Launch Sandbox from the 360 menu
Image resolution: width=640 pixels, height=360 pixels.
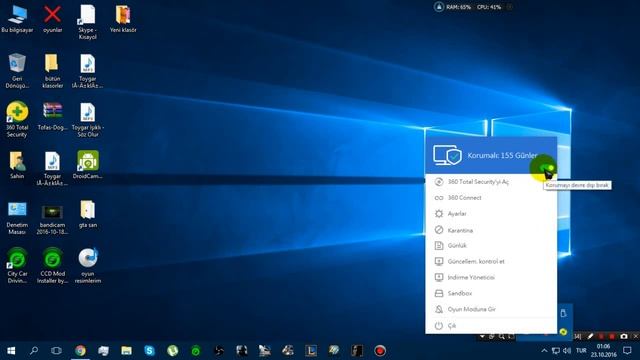point(491,293)
